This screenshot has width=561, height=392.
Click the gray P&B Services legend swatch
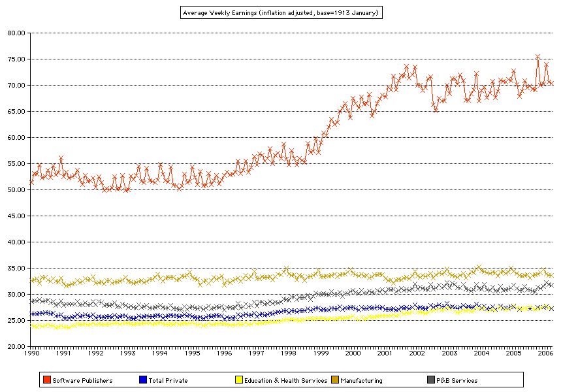point(431,380)
